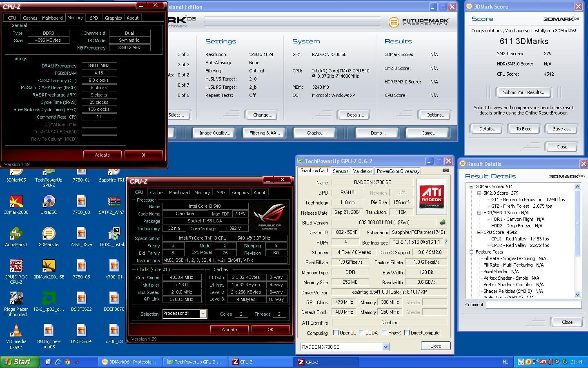The width and height of the screenshot is (588, 368).
Task: Switch to 3DMark06 taskbar button
Action: coord(130,362)
